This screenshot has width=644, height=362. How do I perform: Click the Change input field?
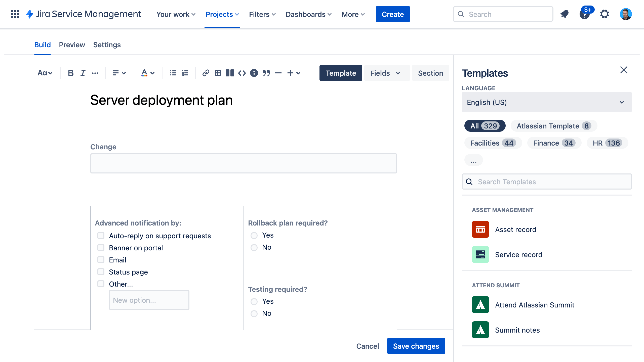click(x=243, y=163)
